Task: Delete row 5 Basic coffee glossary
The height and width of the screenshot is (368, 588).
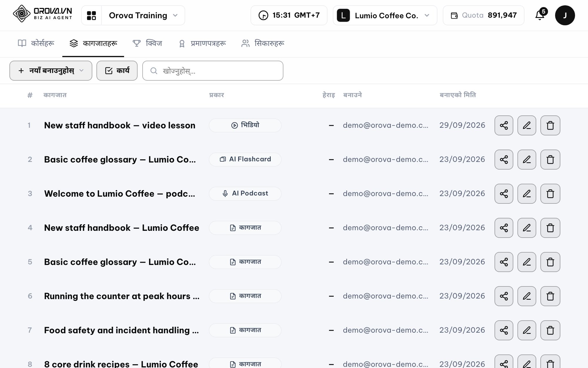Action: [550, 262]
